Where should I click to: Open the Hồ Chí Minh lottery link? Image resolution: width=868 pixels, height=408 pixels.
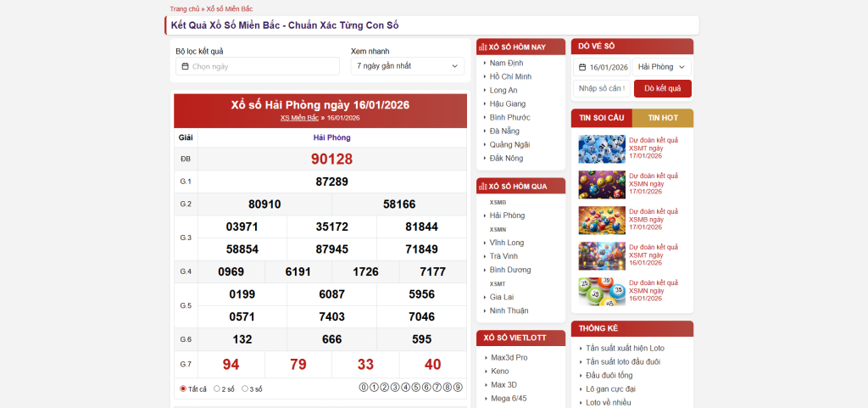point(510,76)
